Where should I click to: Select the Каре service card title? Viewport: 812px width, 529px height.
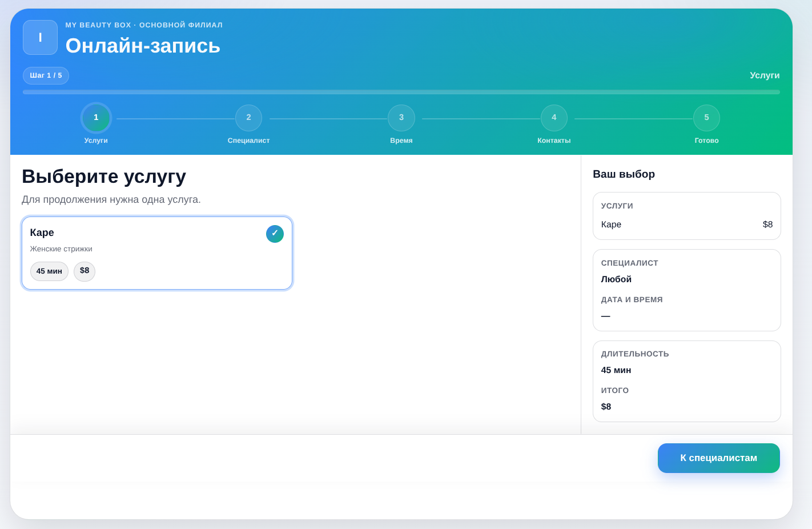pyautogui.click(x=42, y=233)
